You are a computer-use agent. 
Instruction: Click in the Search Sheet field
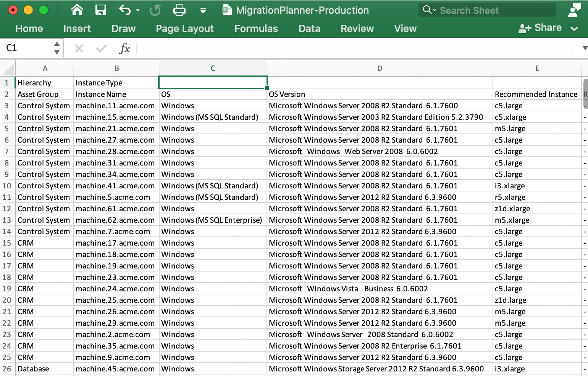pyautogui.click(x=477, y=10)
